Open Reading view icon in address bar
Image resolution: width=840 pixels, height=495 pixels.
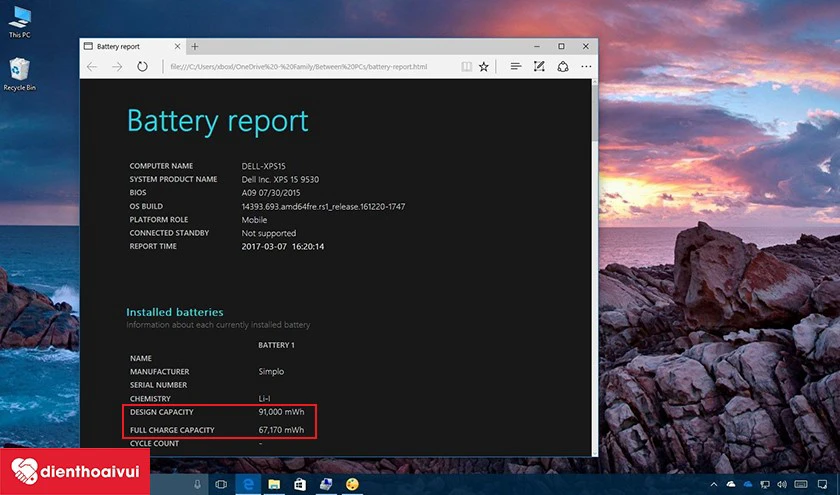tap(467, 66)
